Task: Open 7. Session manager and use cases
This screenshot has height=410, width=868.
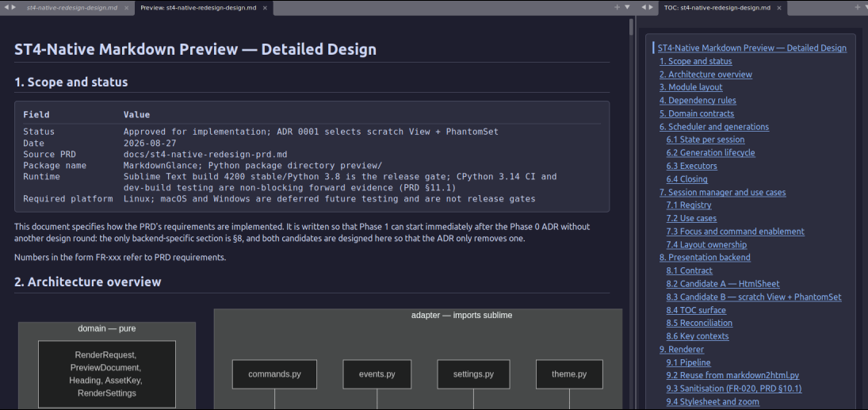Action: point(722,192)
